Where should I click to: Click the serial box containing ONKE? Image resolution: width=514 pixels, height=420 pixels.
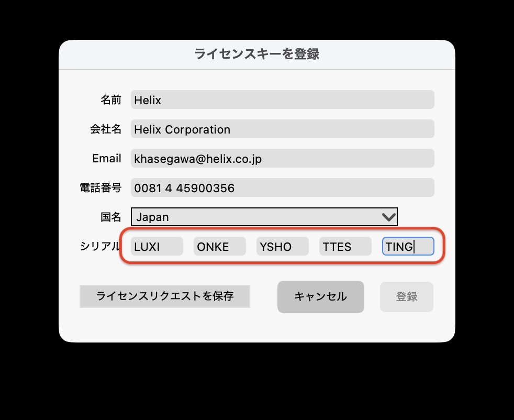pyautogui.click(x=220, y=246)
